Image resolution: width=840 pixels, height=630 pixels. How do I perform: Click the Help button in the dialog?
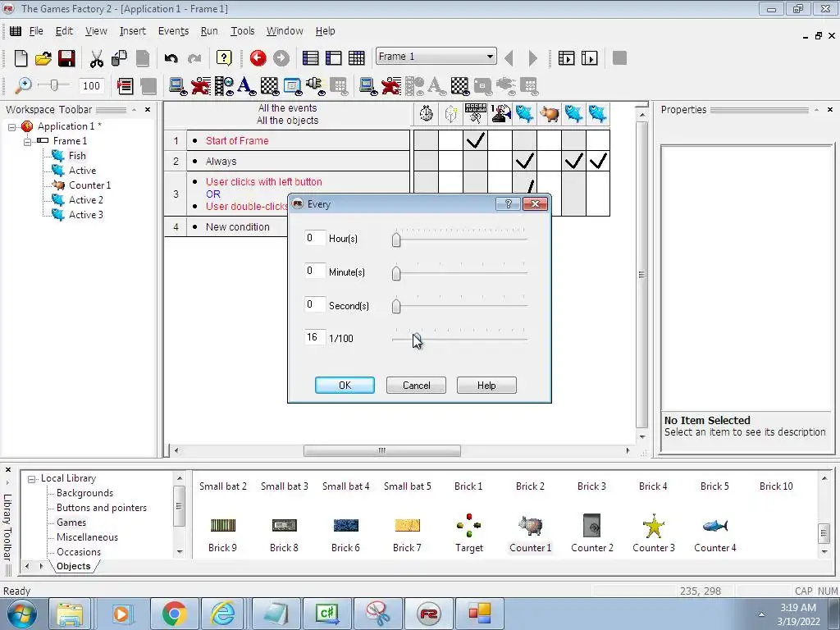point(486,386)
